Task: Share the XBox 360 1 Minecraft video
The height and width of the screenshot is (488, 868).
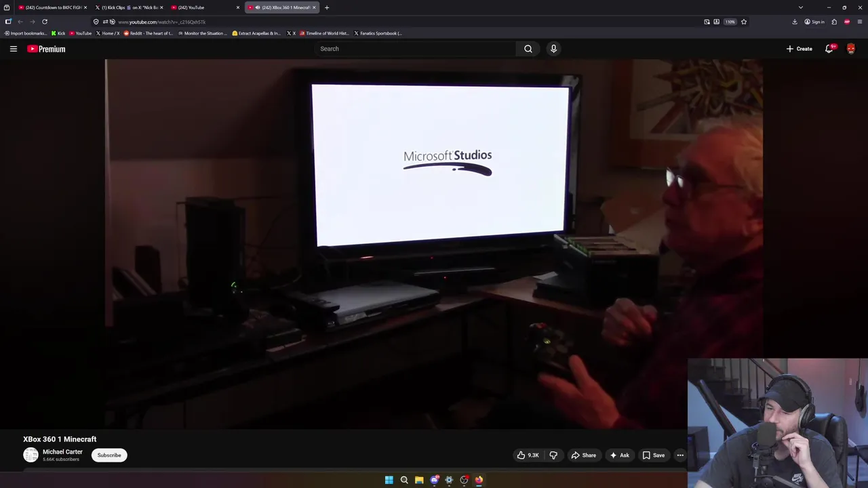Action: point(583,455)
